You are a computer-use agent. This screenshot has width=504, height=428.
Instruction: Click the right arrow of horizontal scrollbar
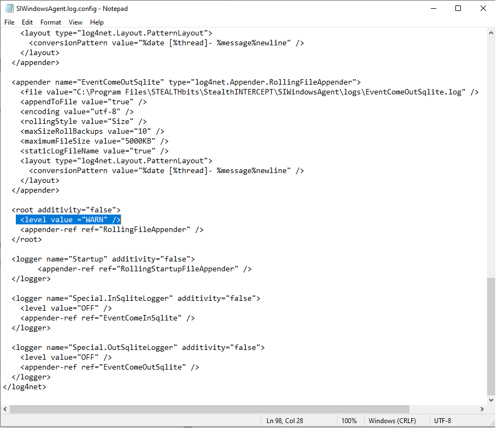[482, 409]
